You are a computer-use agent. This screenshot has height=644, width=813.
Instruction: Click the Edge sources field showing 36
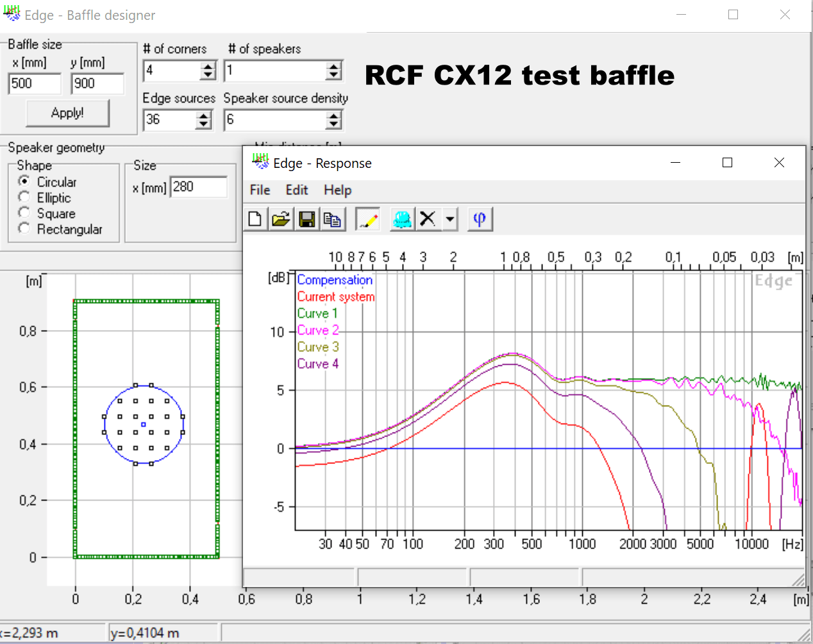click(170, 120)
